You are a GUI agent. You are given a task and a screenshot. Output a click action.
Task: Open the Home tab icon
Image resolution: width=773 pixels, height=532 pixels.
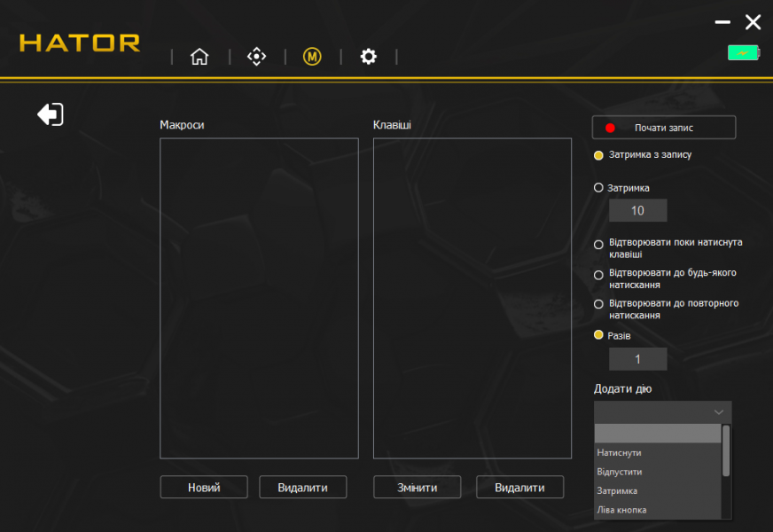click(199, 57)
